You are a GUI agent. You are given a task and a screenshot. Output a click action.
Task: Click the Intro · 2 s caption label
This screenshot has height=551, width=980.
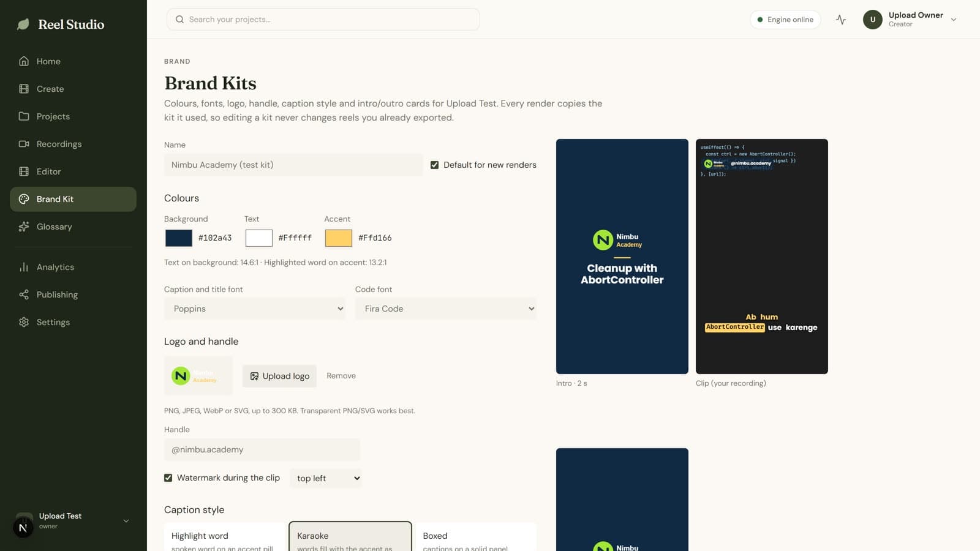tap(571, 383)
